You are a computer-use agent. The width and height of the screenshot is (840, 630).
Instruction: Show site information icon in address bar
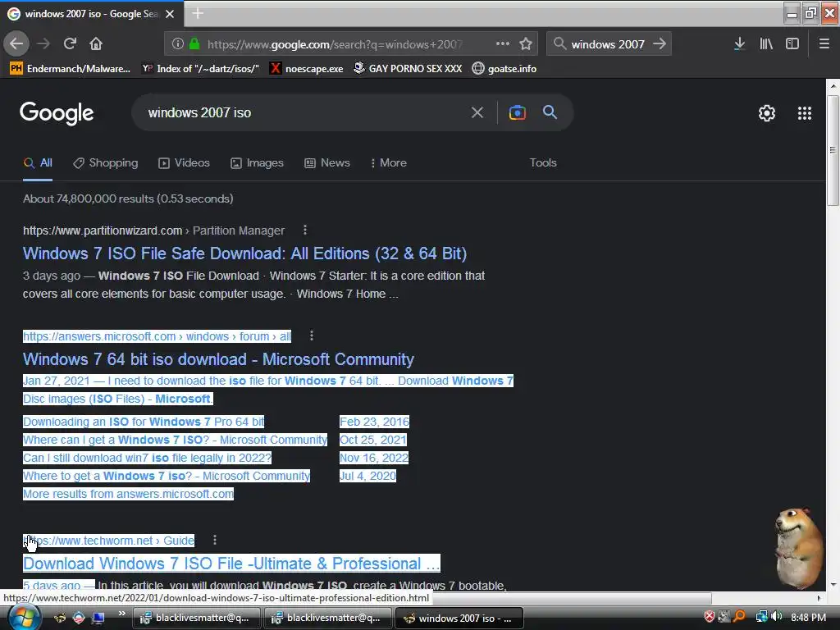[178, 44]
